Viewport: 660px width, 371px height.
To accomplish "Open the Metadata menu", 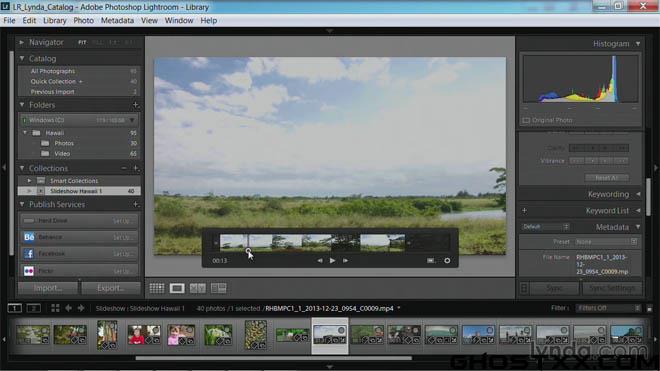I will click(117, 20).
